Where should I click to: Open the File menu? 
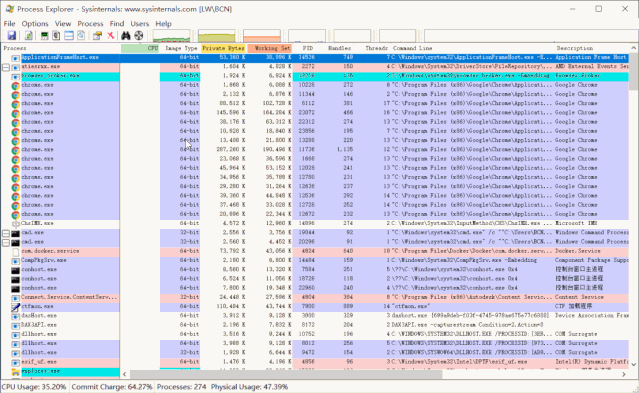coord(9,24)
